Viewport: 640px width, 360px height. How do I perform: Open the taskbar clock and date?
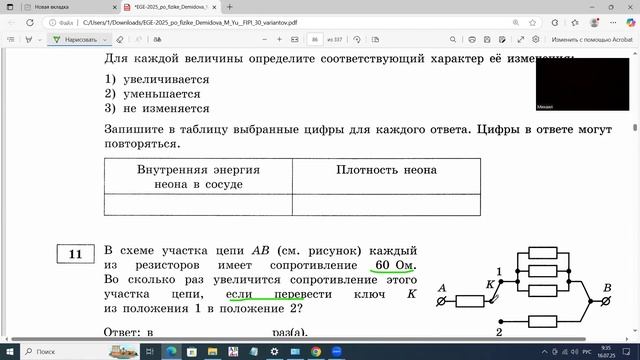(x=606, y=351)
